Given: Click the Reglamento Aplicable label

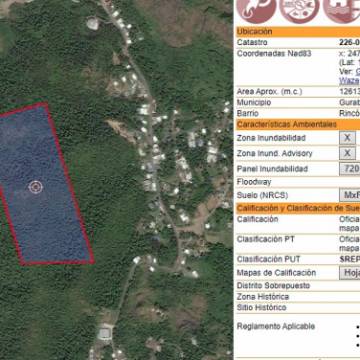Looking at the screenshot, I should coord(276,326).
